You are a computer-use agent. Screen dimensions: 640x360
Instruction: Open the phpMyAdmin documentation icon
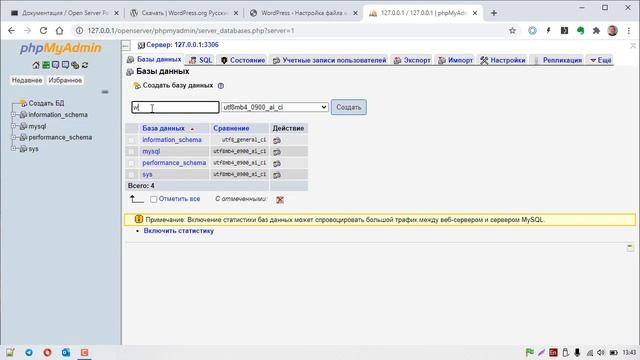[56, 65]
